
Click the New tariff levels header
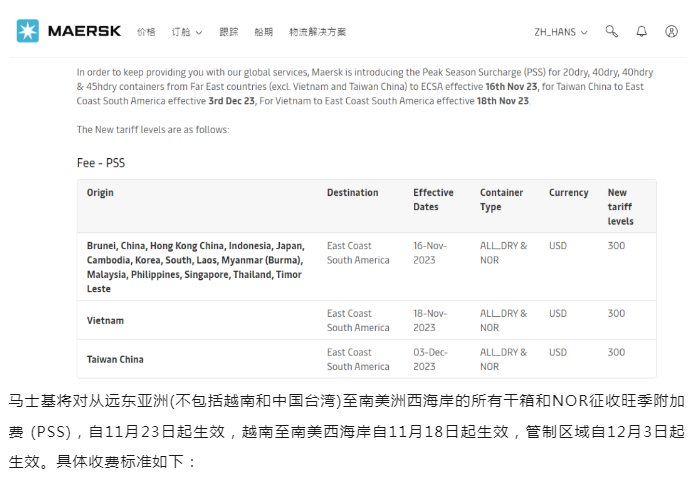click(x=621, y=207)
